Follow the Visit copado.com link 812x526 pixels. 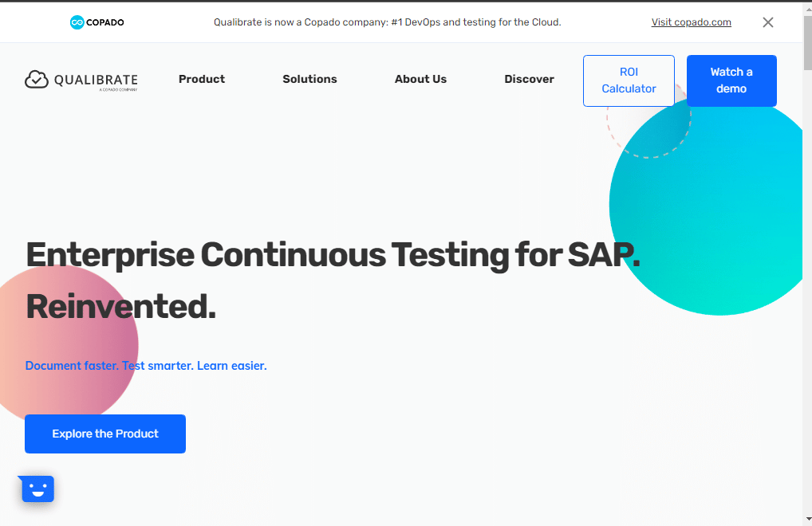691,22
